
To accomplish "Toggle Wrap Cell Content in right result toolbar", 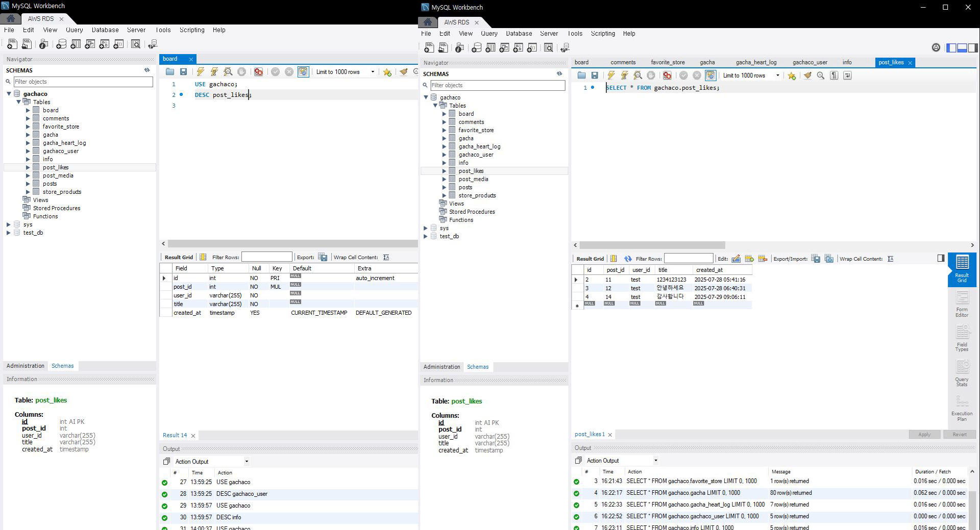I will coord(890,259).
